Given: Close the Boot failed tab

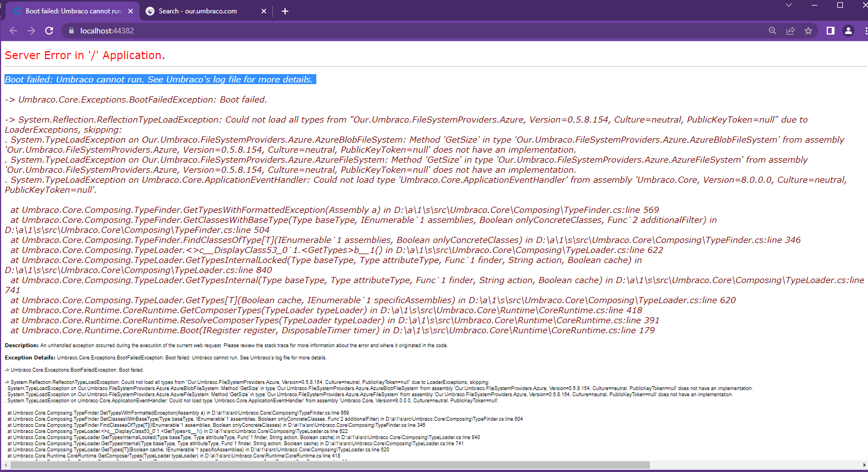Looking at the screenshot, I should pos(131,11).
